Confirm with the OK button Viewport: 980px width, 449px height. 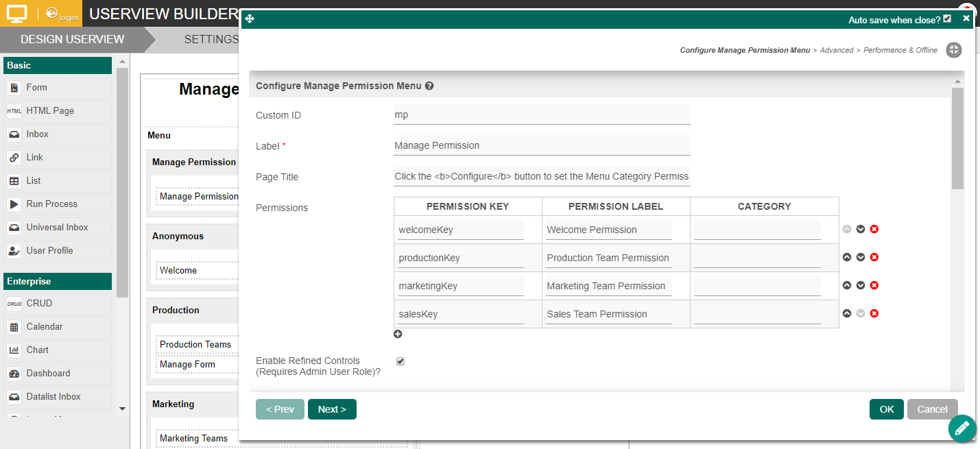pyautogui.click(x=887, y=409)
